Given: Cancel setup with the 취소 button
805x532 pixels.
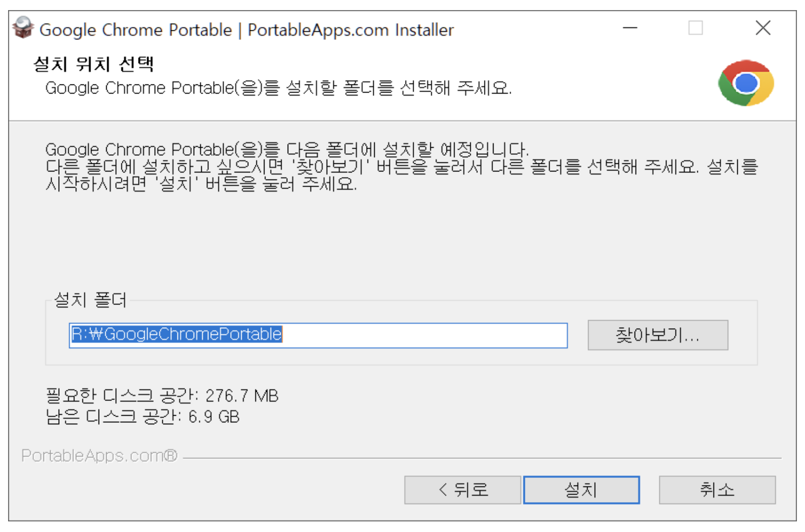Looking at the screenshot, I should point(717,490).
